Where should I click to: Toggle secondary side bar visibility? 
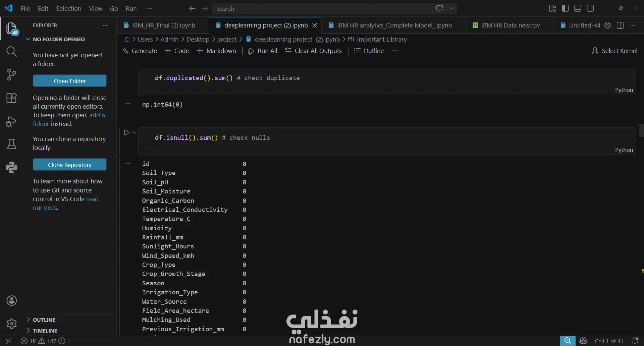coord(590,8)
